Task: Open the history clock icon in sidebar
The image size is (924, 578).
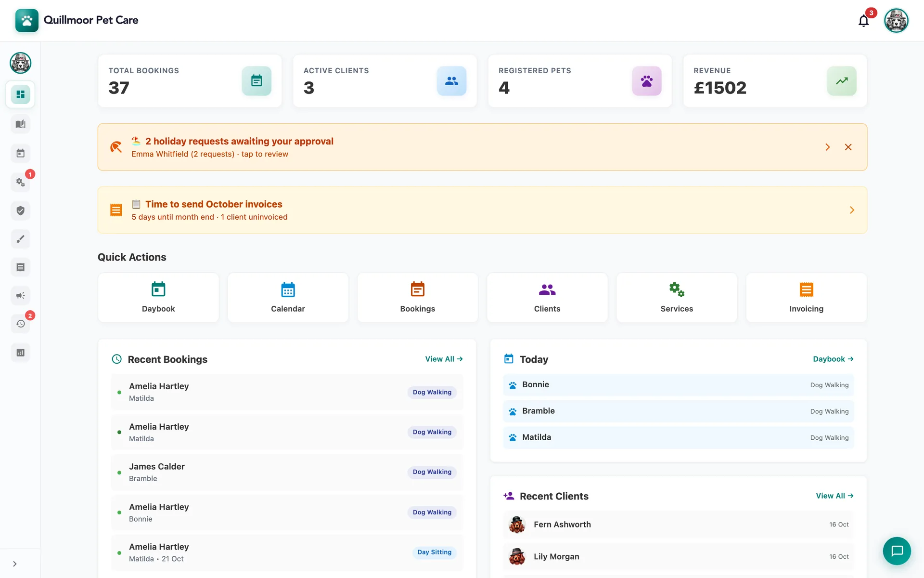Action: click(x=20, y=324)
